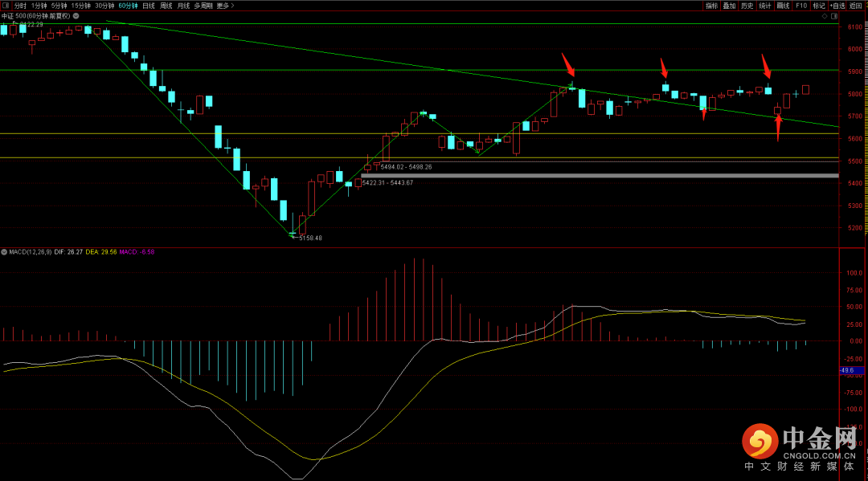Click the 中证500(60分钟 前复权) chart title

pos(35,16)
